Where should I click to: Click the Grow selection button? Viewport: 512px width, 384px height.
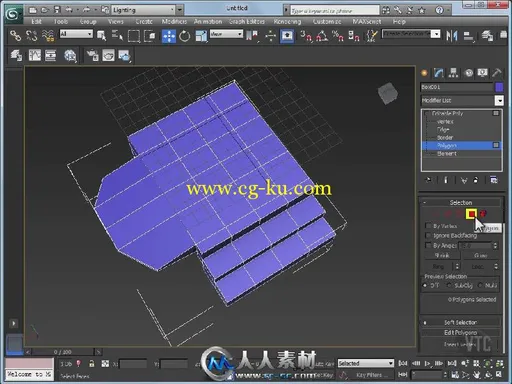(481, 256)
